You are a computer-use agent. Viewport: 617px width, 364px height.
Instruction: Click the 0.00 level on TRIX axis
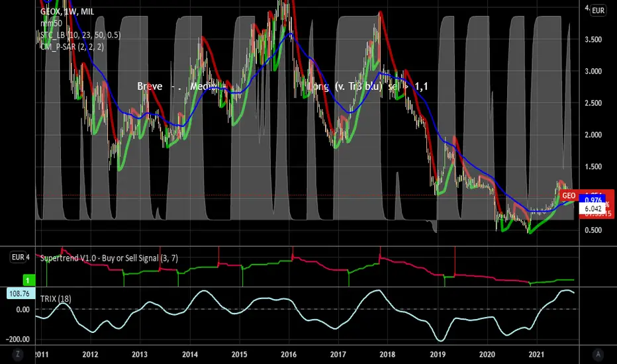(x=23, y=310)
